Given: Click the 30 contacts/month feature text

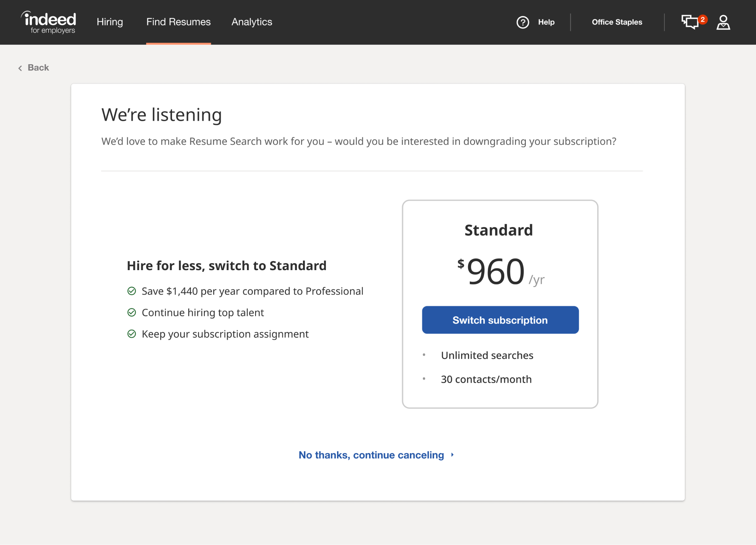Looking at the screenshot, I should coord(486,380).
